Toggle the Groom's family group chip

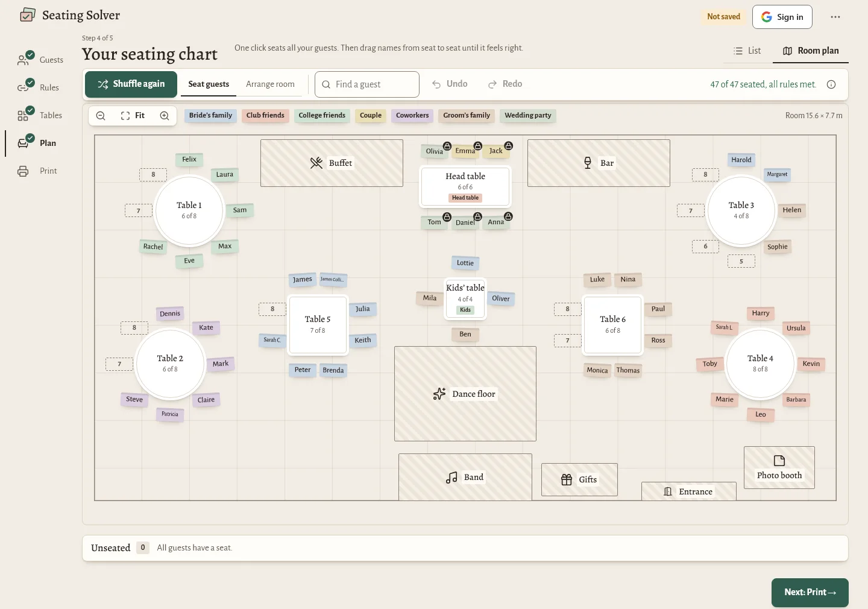[467, 115]
